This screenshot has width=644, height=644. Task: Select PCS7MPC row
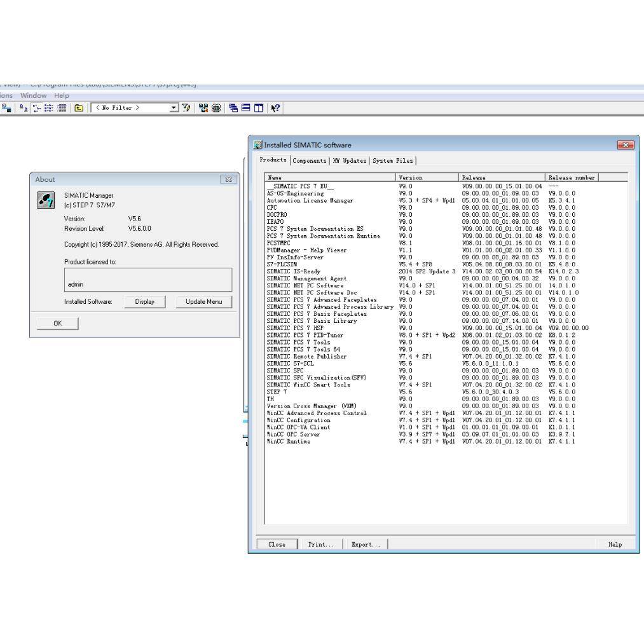446,243
